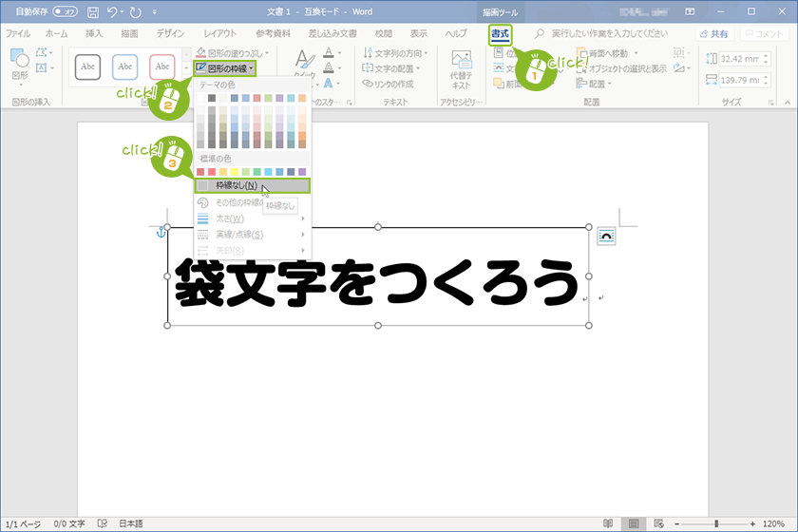Screen dimensions: 798x532
Task: Click 背面へ移動 send backward
Action: tap(602, 53)
